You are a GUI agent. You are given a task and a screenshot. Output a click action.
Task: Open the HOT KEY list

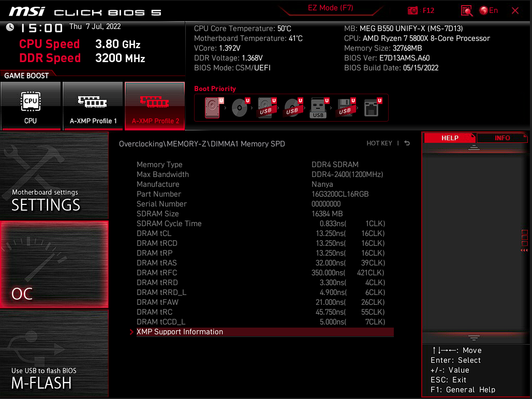point(379,143)
